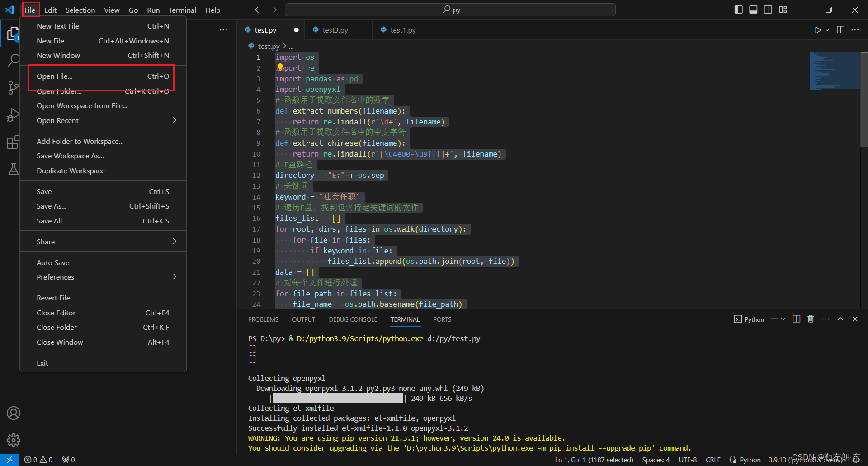Click the errors and warnings status indicator
The width and height of the screenshot is (868, 466).
[x=38, y=460]
